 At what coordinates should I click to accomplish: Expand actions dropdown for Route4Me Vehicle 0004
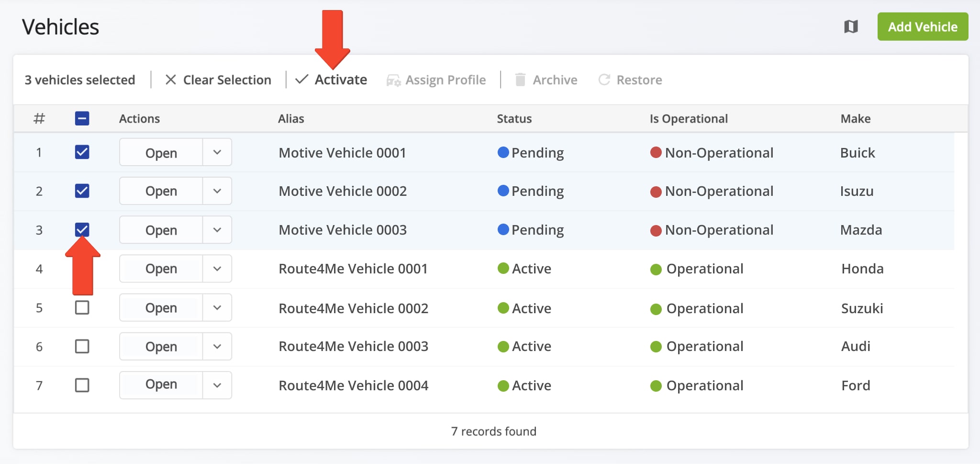[x=217, y=385]
